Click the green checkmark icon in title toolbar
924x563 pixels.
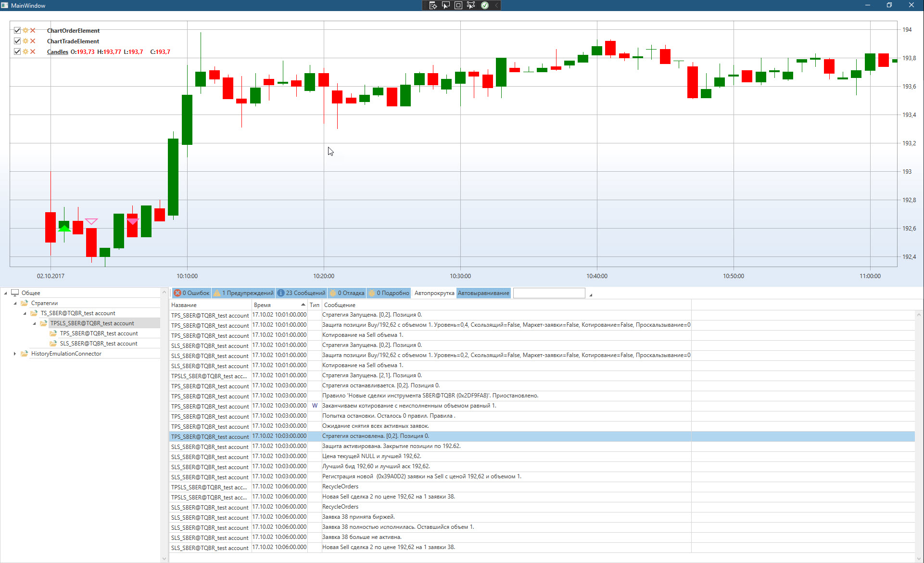click(485, 5)
